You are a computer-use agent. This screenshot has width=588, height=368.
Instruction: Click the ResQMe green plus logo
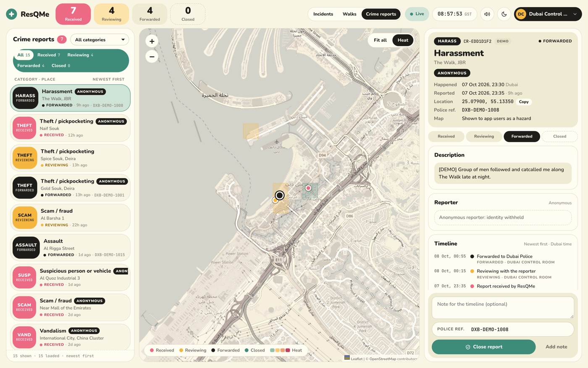11,14
